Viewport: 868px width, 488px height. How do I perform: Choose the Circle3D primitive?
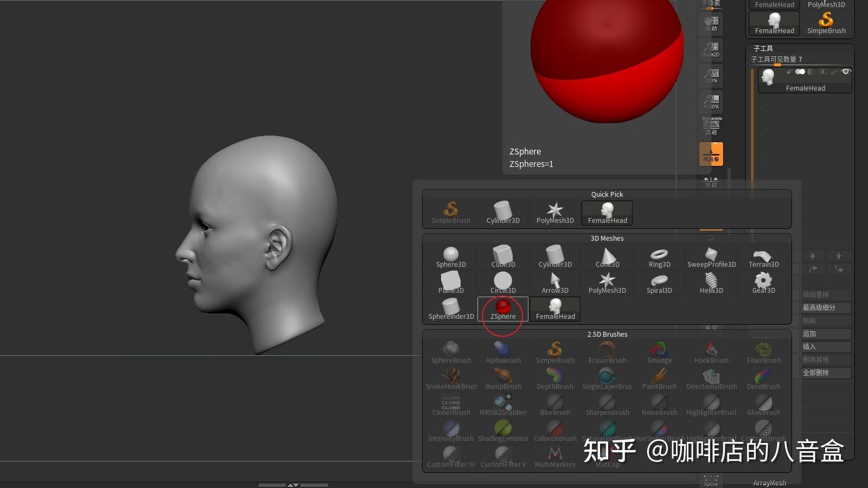click(503, 283)
